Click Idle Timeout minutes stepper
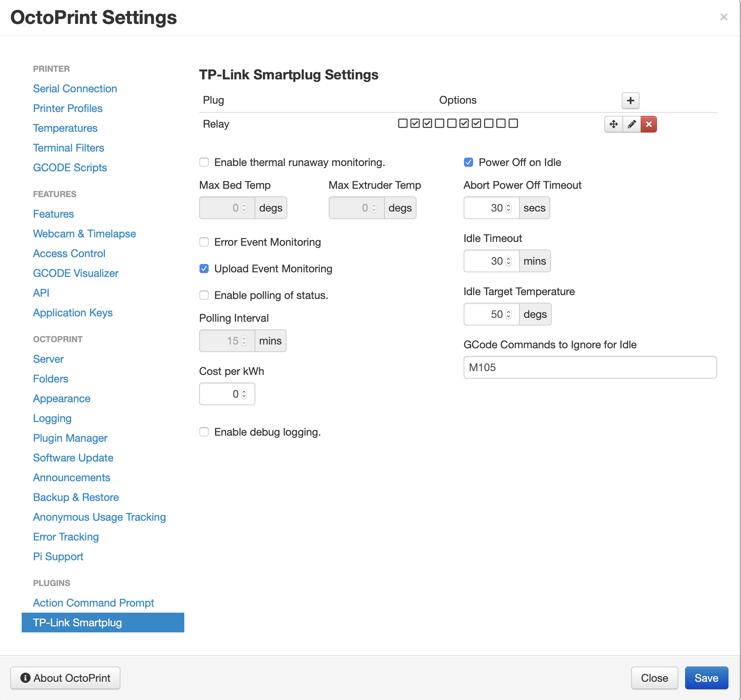 tap(508, 261)
